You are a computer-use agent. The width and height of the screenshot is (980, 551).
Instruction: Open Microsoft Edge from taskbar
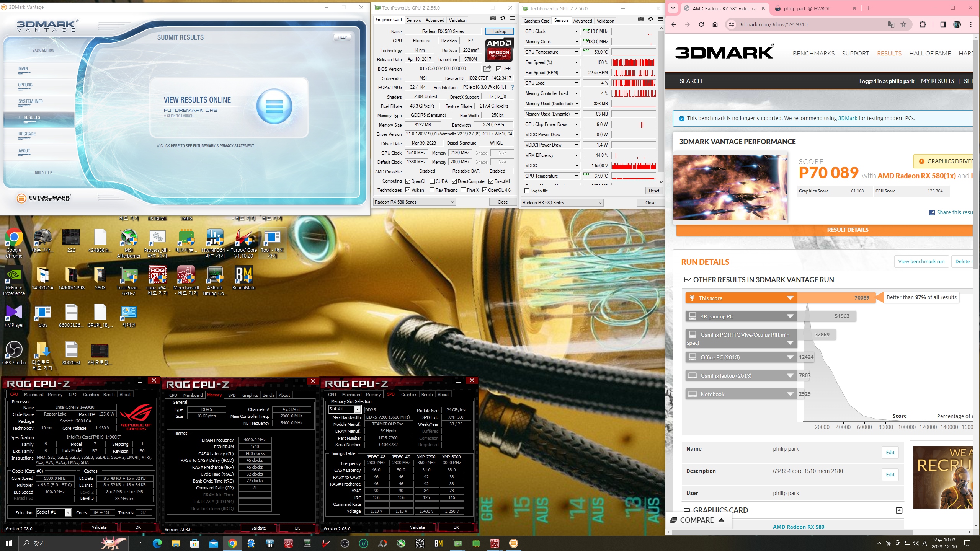click(157, 543)
